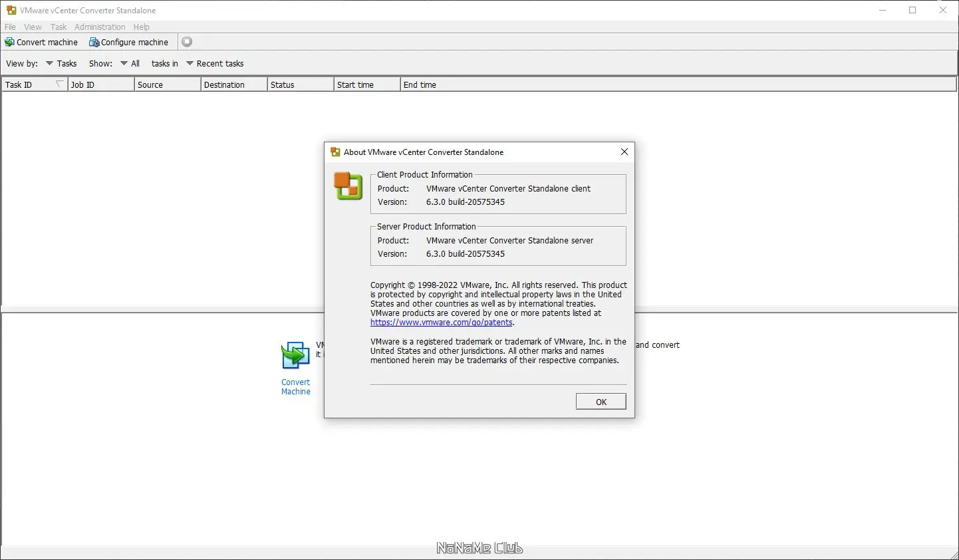Sort by the Destination column header
The width and height of the screenshot is (959, 560).
click(234, 84)
